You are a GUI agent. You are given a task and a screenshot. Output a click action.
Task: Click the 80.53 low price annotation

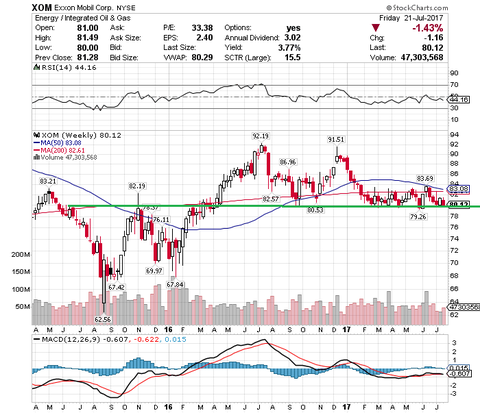pyautogui.click(x=315, y=210)
